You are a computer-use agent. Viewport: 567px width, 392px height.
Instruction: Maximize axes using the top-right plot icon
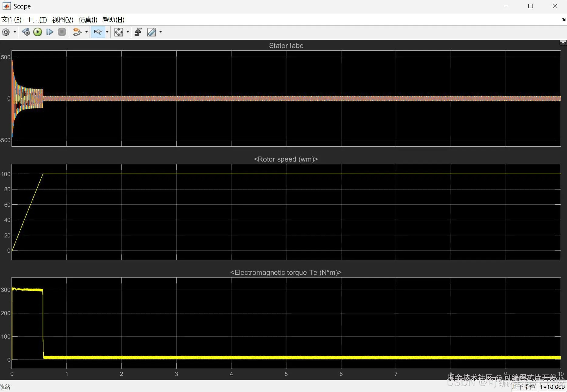[x=563, y=43]
